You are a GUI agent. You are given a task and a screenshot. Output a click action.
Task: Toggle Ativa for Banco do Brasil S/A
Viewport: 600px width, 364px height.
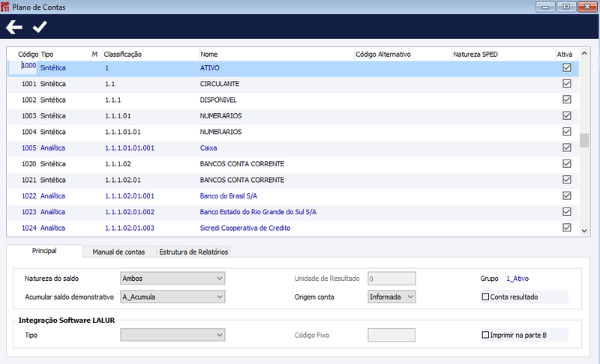tap(567, 196)
